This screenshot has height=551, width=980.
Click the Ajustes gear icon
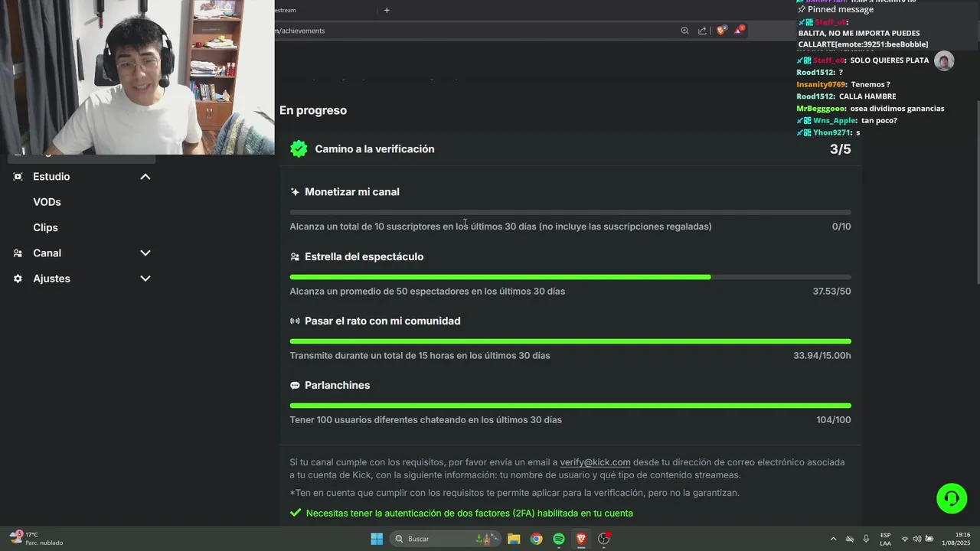pos(18,279)
